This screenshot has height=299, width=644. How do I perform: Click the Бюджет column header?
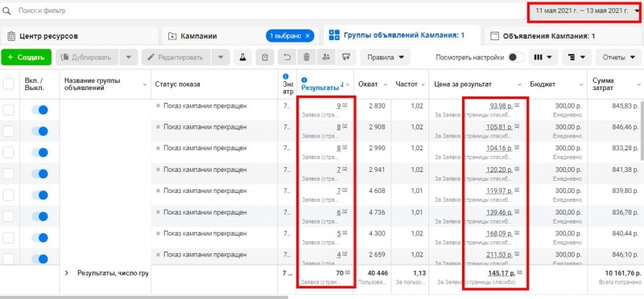click(543, 84)
